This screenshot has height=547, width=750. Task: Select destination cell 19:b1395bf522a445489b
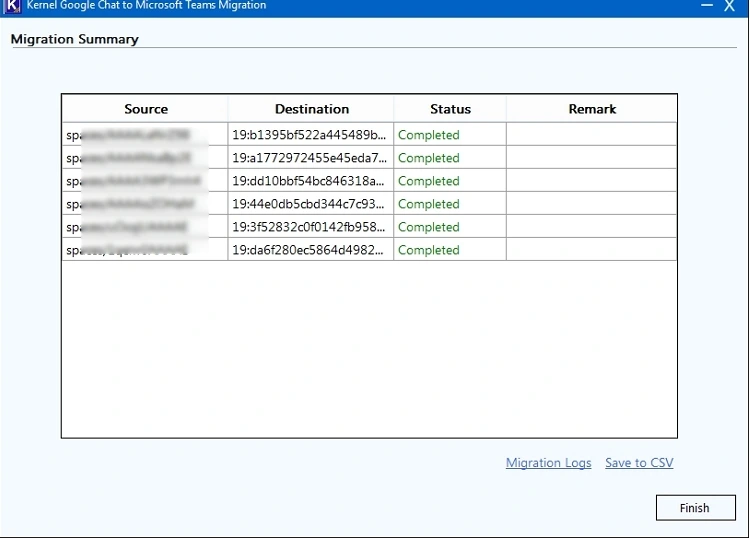pos(309,135)
